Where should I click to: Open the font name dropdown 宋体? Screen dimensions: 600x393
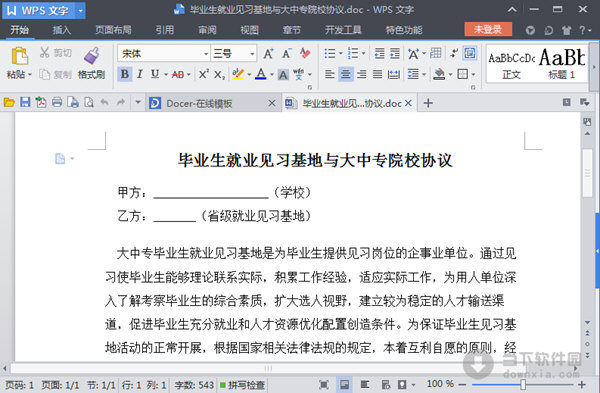tap(164, 54)
